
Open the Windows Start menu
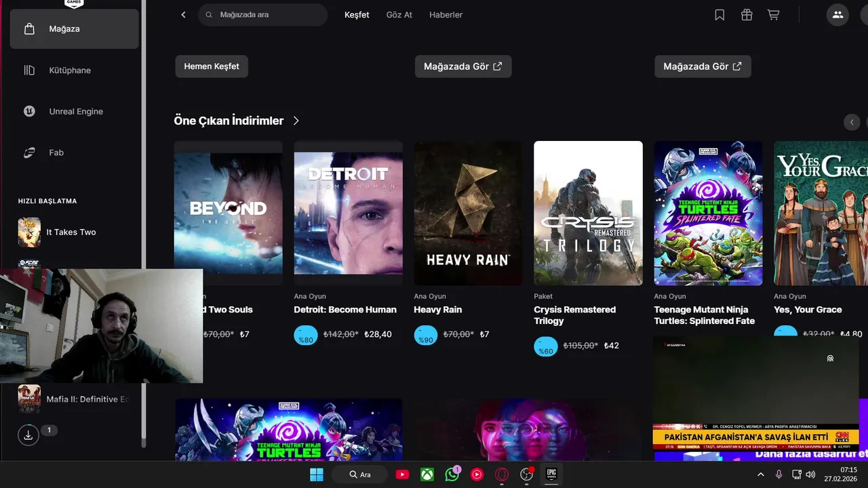317,474
